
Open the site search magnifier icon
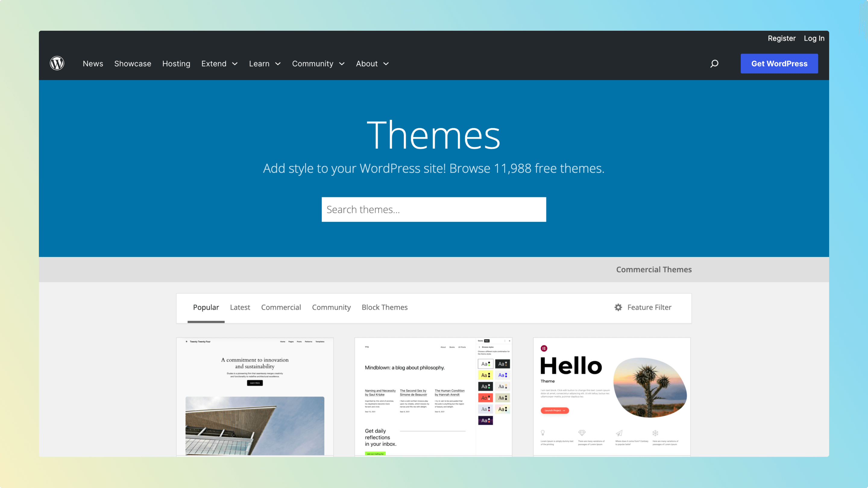(714, 64)
